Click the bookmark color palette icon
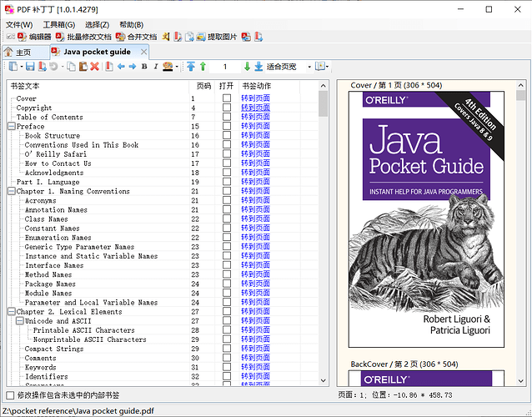This screenshot has height=417, width=532. coord(168,66)
